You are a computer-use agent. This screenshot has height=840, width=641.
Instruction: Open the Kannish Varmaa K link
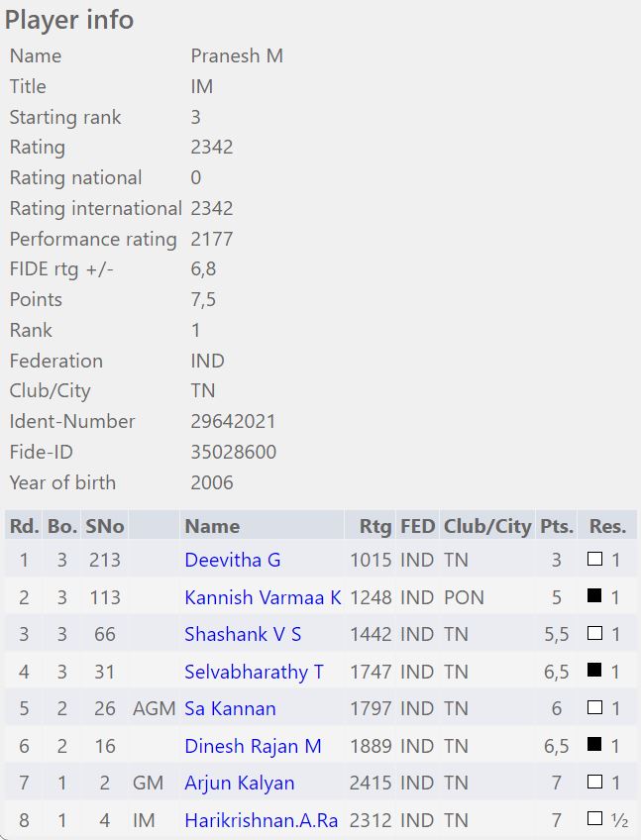click(263, 597)
